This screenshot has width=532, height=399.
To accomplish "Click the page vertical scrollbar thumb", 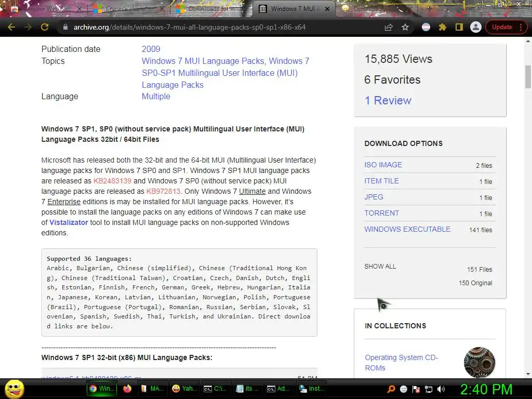I will pyautogui.click(x=528, y=77).
